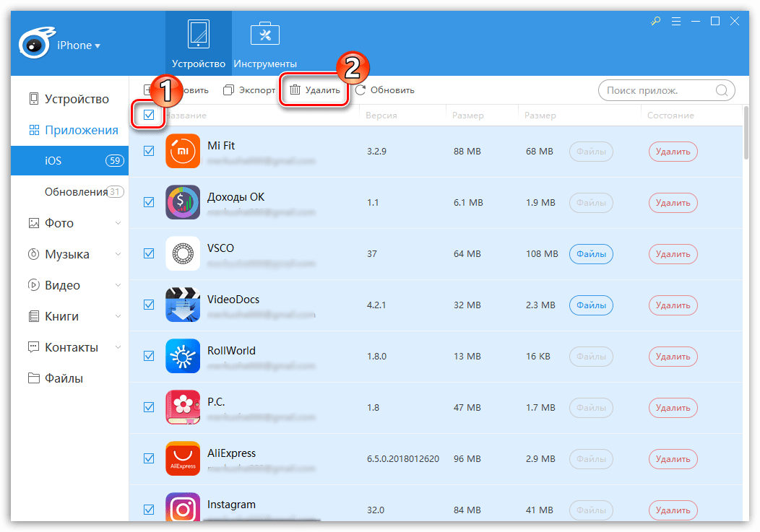
Task: Click the vertical scrollbar thumb
Action: pos(746,132)
